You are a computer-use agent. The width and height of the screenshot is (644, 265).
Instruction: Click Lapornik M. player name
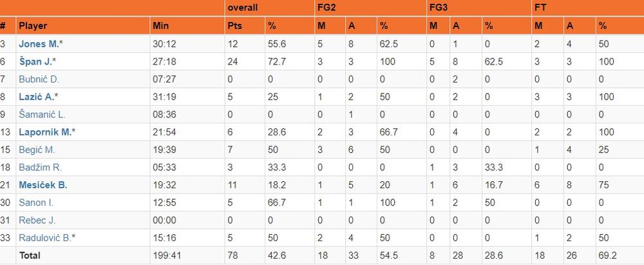point(44,132)
